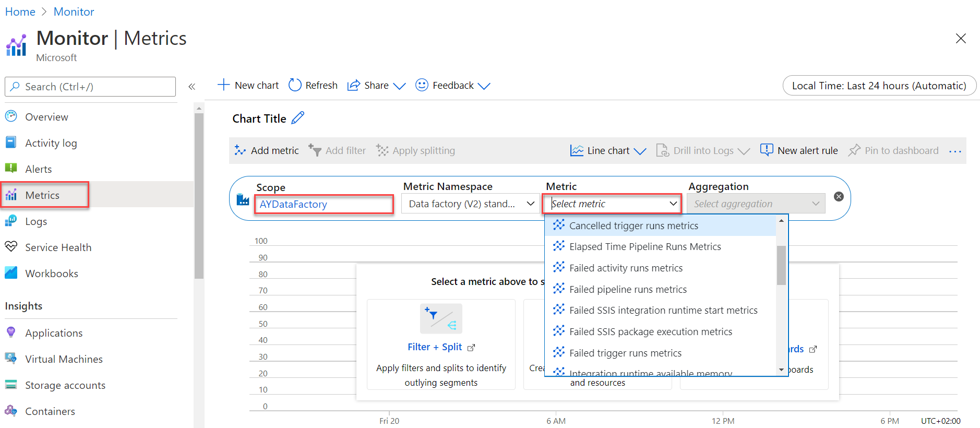Screen dimensions: 980x428
Task: Click the Search input field in sidebar
Action: (x=90, y=87)
